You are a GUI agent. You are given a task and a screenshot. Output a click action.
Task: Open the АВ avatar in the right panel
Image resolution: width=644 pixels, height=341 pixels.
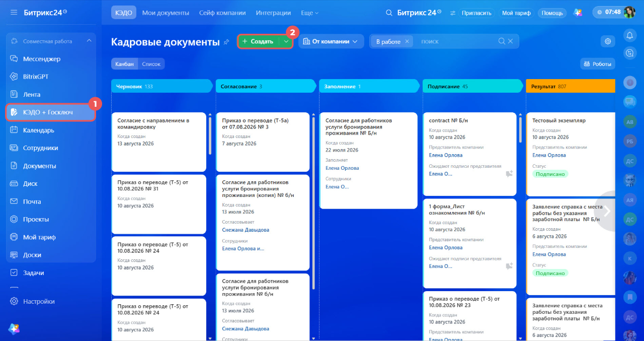pos(629,121)
